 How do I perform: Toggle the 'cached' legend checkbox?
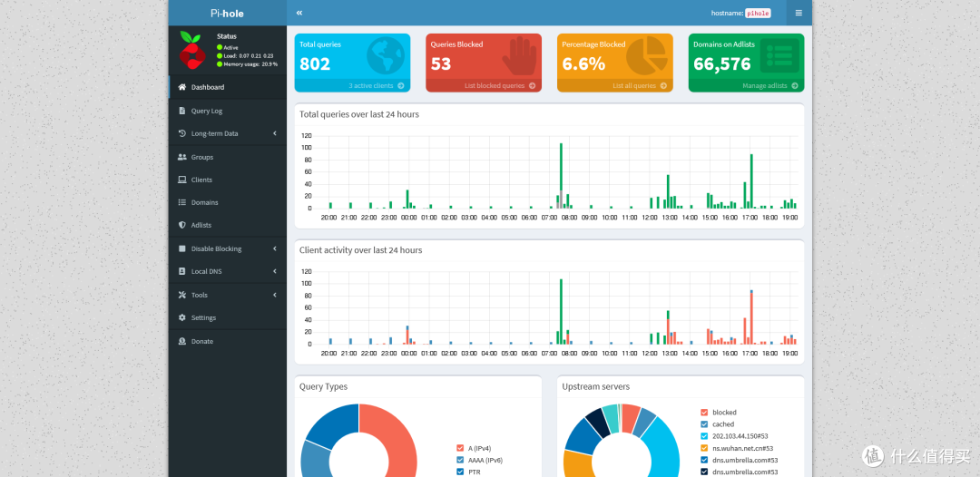(x=704, y=423)
